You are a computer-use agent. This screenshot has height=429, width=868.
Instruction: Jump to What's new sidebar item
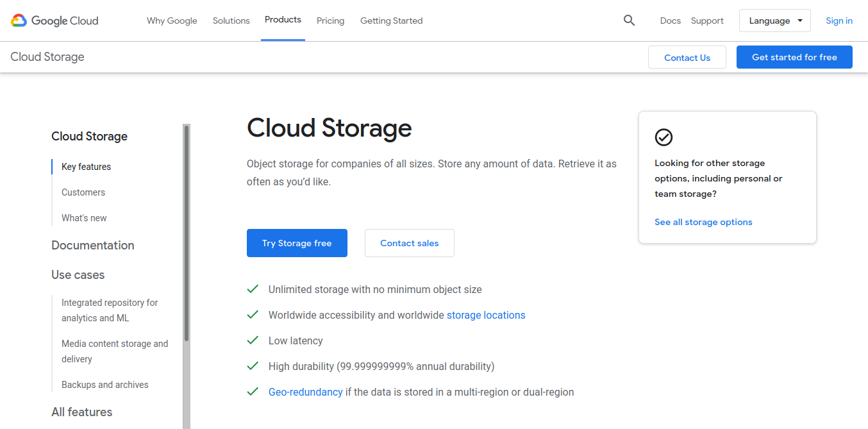point(84,218)
